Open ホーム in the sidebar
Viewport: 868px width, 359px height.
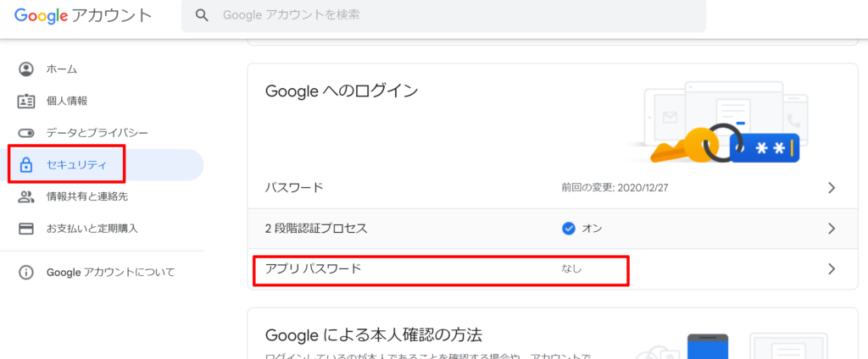(x=62, y=69)
